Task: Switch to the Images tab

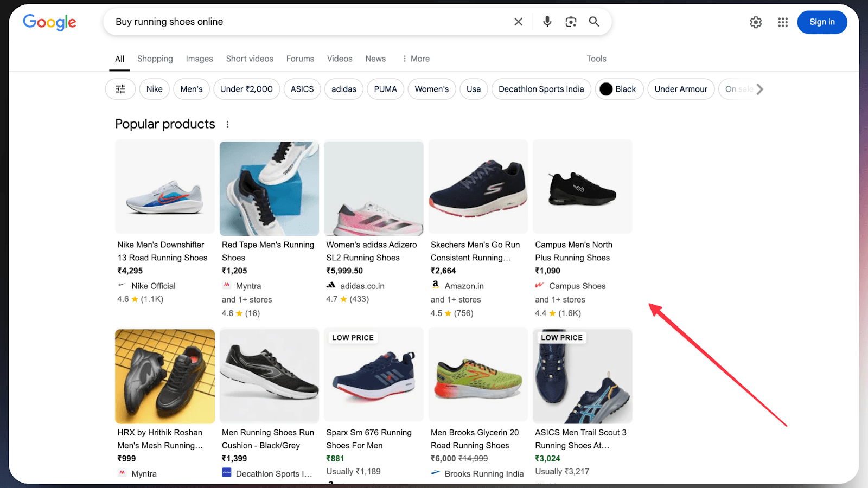Action: 200,59
